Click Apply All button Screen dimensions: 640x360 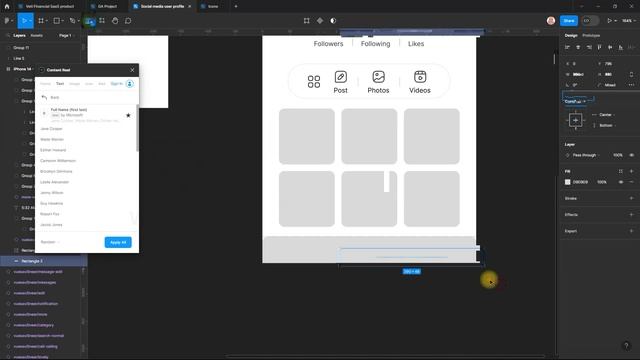(118, 242)
